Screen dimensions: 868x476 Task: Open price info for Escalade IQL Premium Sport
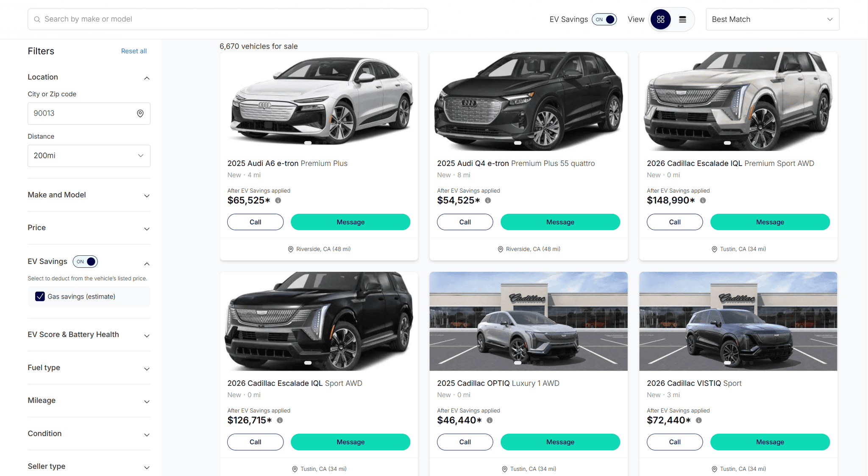703,200
